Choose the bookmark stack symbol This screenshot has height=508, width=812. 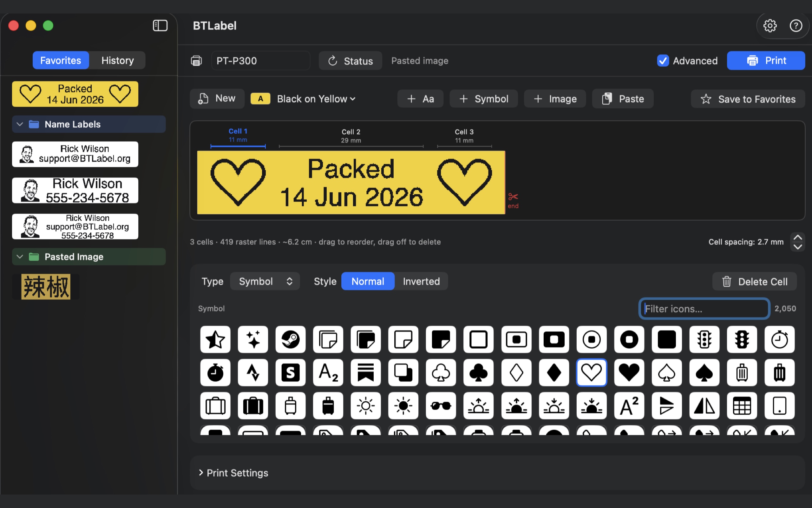tap(366, 373)
